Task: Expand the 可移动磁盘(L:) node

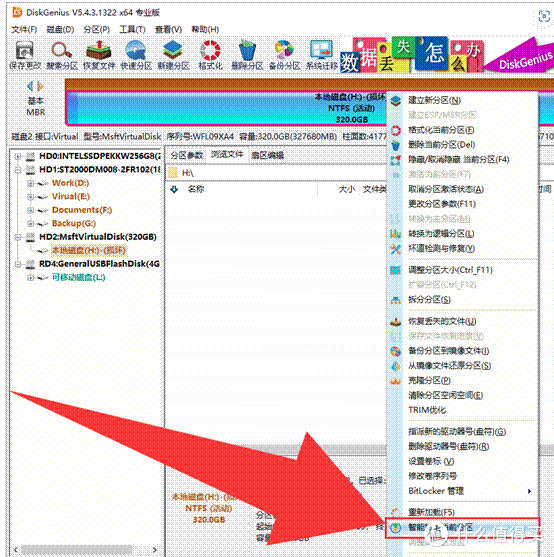Action: pyautogui.click(x=31, y=277)
